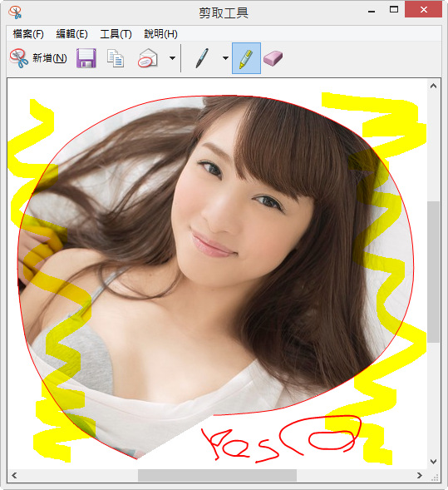Toggle the yellow Highlighter tool

coord(246,58)
